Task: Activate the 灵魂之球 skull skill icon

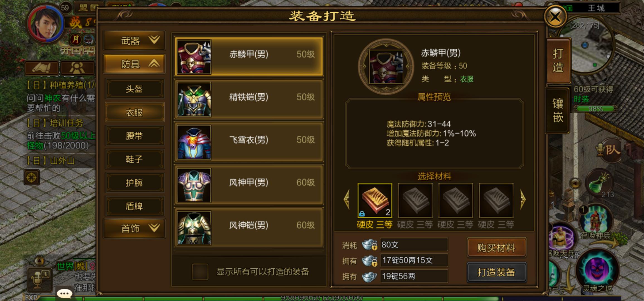Action: click(598, 269)
